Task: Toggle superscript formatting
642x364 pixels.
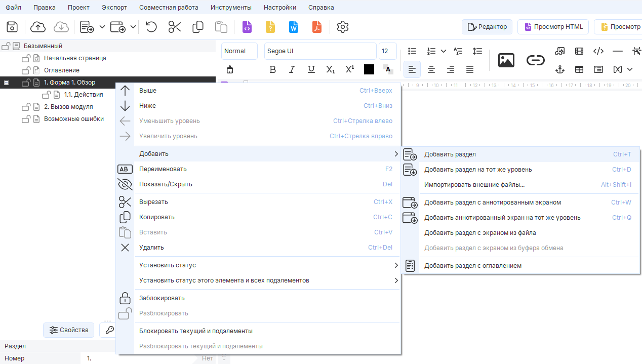Action: tap(350, 69)
